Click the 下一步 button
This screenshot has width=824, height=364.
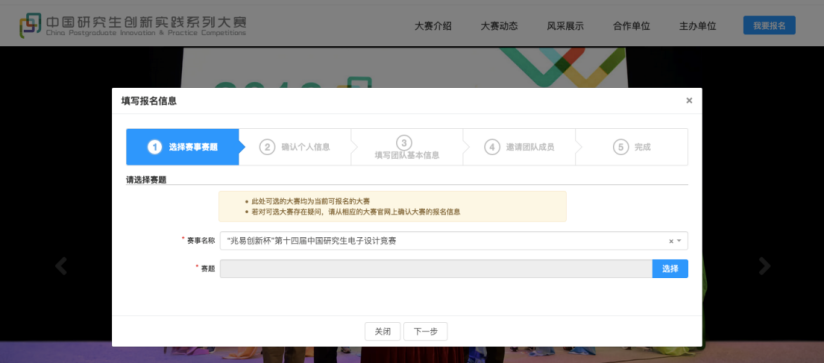[426, 331]
